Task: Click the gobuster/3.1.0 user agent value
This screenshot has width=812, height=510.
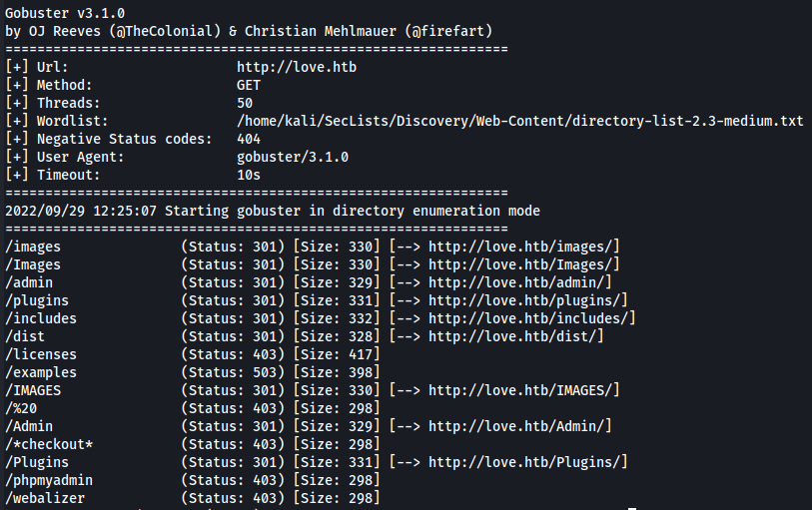Action: 293,157
